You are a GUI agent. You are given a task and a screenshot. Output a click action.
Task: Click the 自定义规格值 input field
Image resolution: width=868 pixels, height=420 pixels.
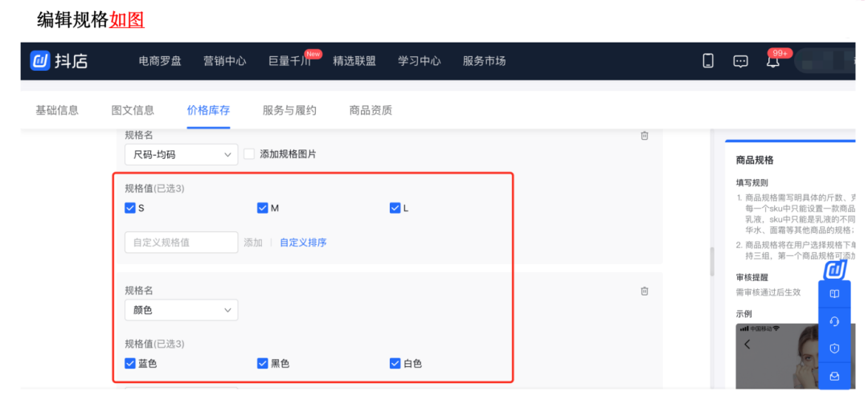182,243
